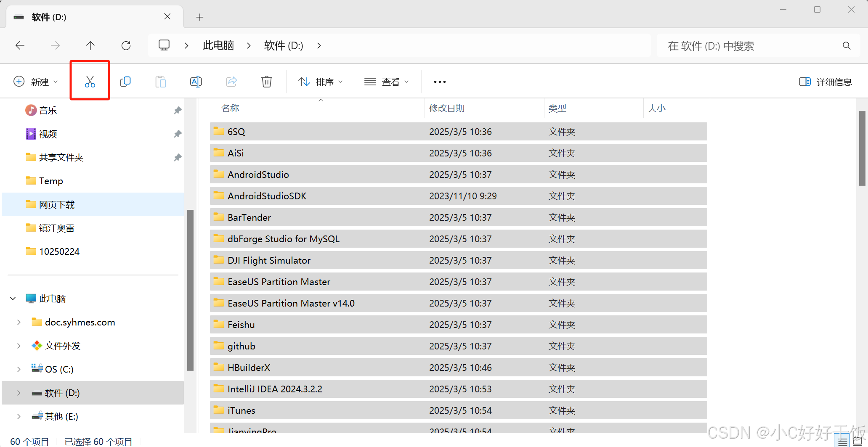
Task: Expand chevron before 此电脑 in address bar
Action: click(186, 45)
